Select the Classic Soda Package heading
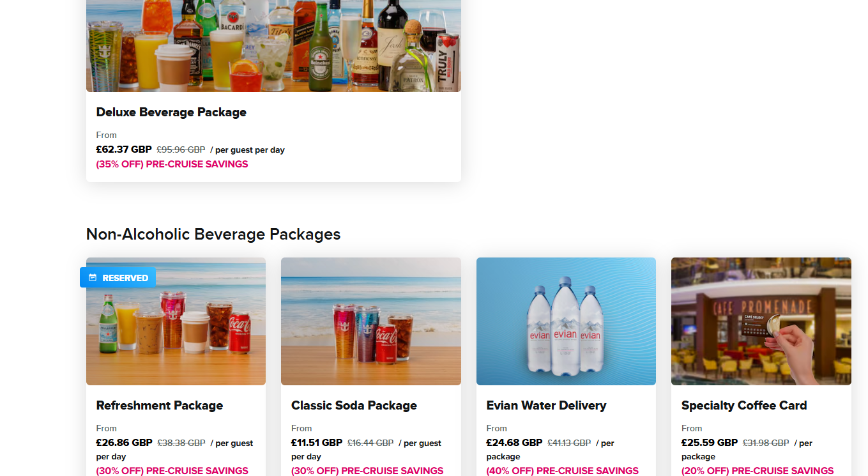 click(x=354, y=406)
